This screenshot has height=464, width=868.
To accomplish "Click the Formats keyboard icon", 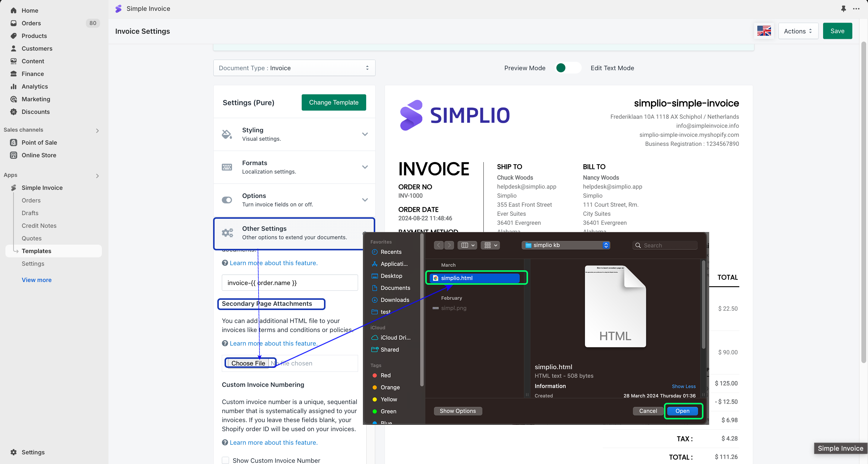I will (227, 167).
